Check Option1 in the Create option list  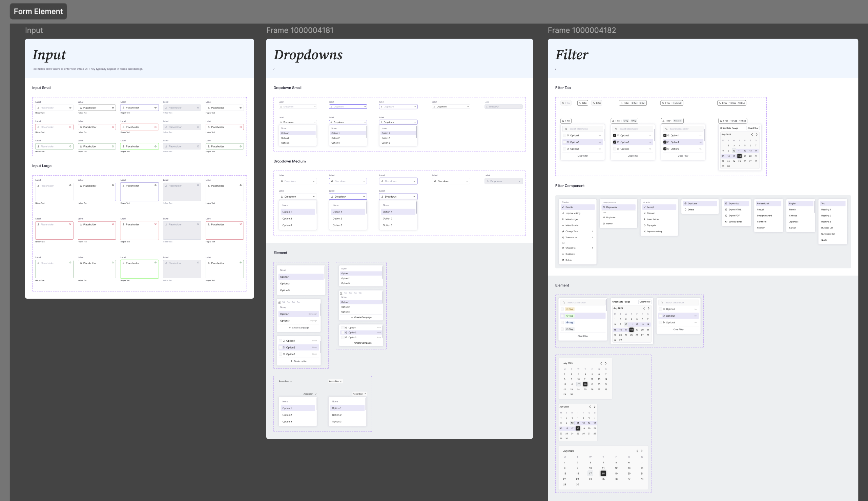click(x=280, y=341)
